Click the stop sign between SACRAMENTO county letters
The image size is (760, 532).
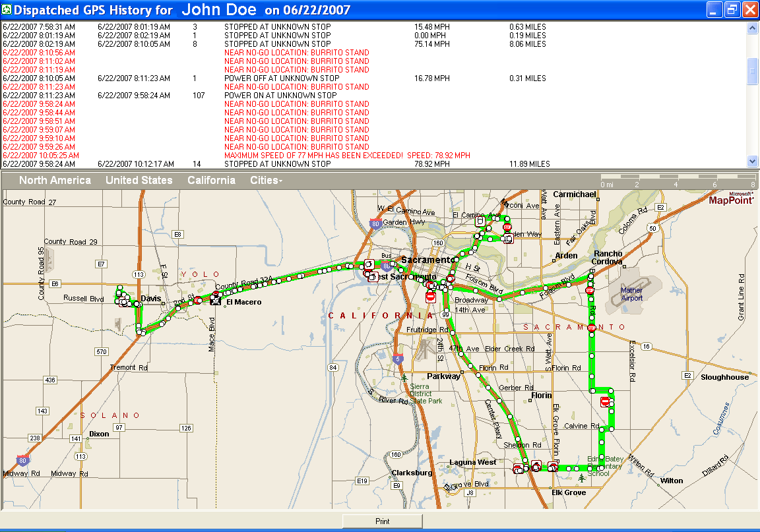(592, 328)
